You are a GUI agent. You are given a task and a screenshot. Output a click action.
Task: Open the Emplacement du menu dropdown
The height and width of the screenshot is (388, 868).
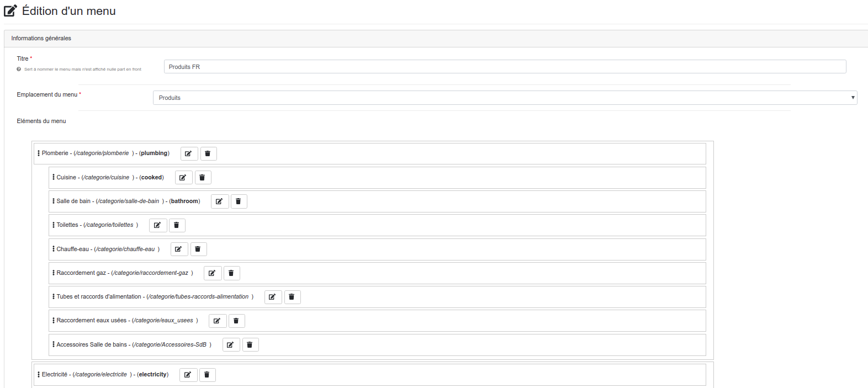[505, 98]
